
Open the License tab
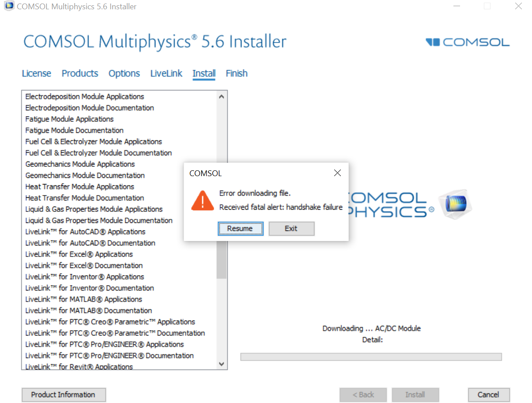37,73
